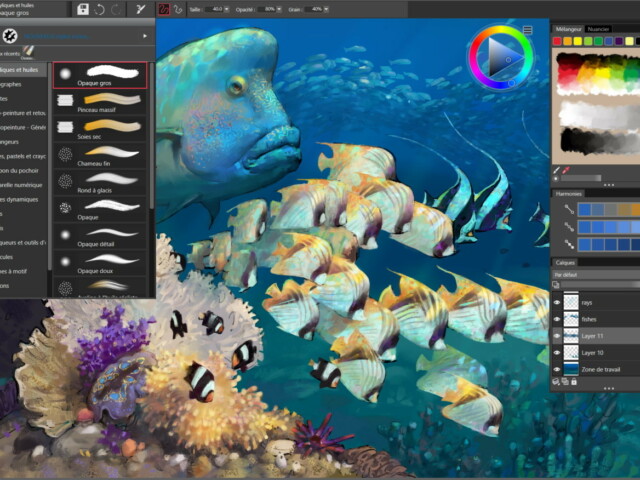Click the red freehand stroke icon
The height and width of the screenshot is (480, 640).
165,9
